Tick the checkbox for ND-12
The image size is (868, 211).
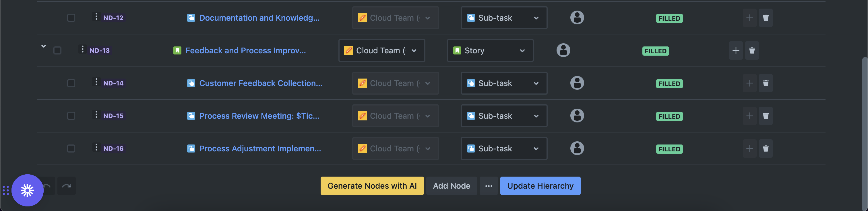click(71, 18)
